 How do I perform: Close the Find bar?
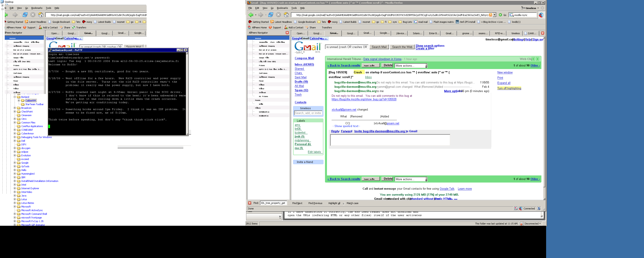[x=249, y=203]
